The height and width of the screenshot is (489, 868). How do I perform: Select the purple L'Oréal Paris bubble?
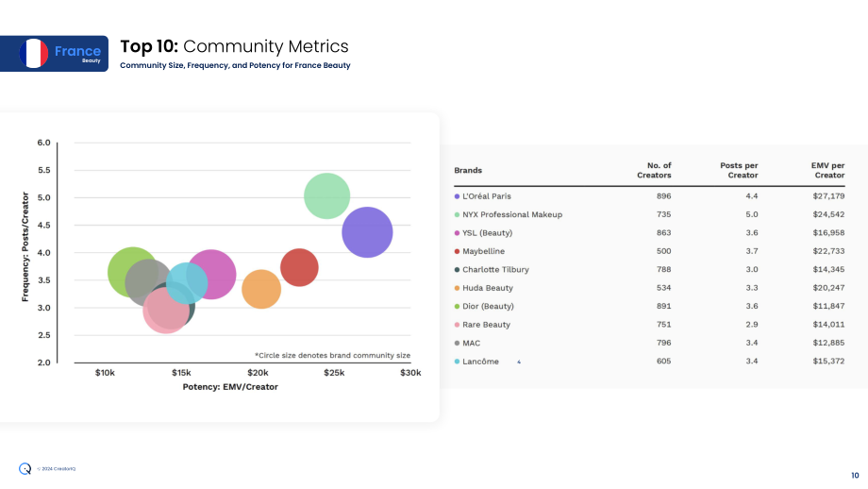[367, 232]
